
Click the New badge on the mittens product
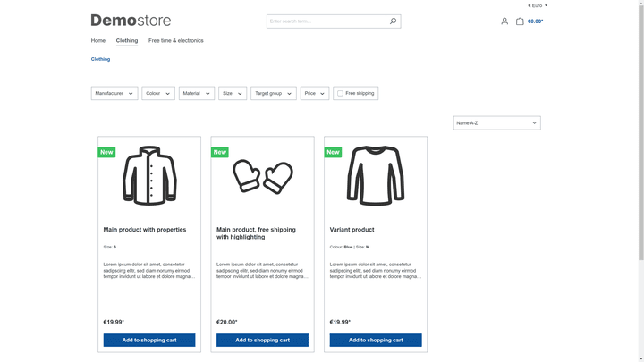[220, 152]
